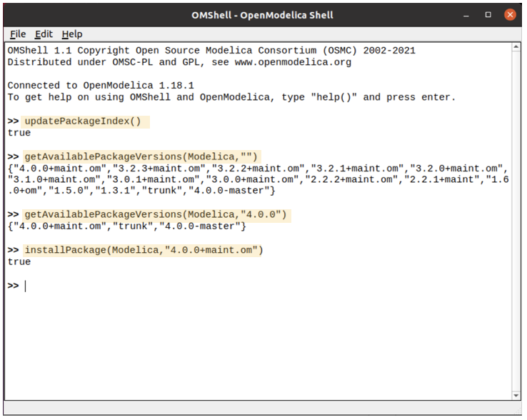This screenshot has width=527, height=420.
Task: Click the "3.2.3+maint.om" version in output
Action: [159, 168]
